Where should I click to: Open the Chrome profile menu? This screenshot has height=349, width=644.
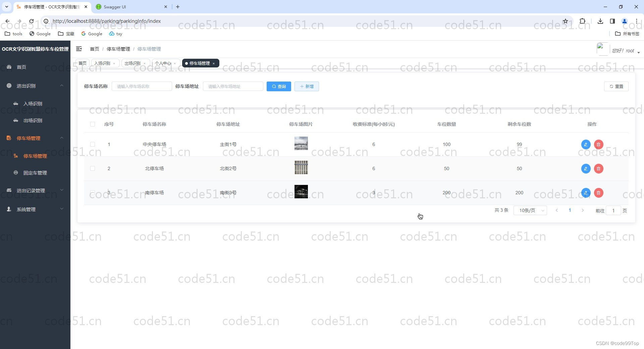click(624, 21)
